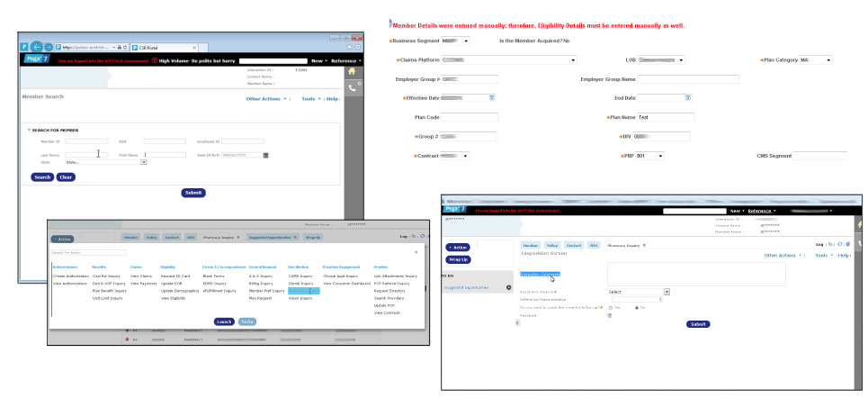Open the State dropdown in Member Search
This screenshot has width=868, height=398.
(106, 162)
